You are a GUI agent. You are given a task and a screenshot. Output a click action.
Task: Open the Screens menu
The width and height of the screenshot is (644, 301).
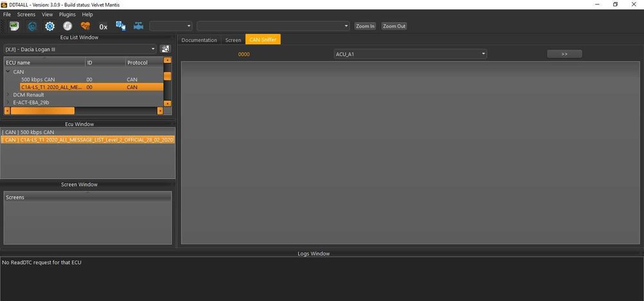pos(26,14)
